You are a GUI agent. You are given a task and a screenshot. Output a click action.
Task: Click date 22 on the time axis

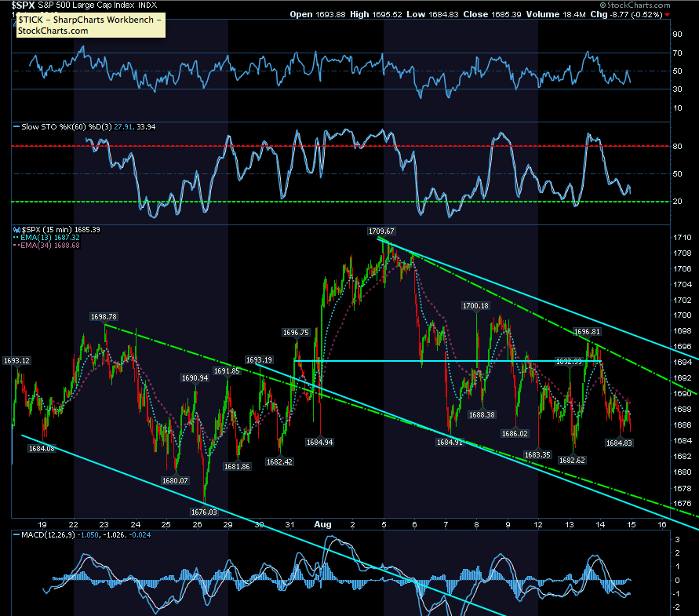(x=73, y=524)
